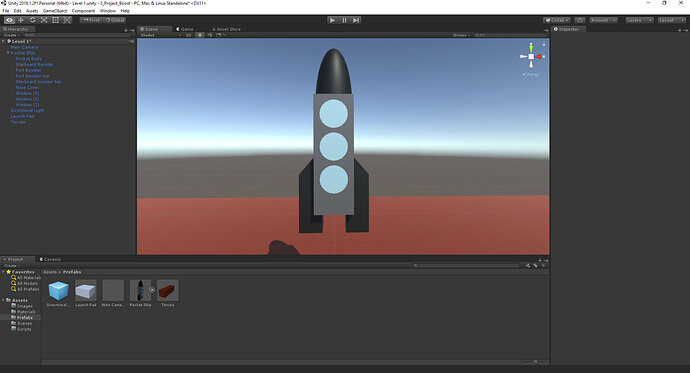Viewport: 690px width, 373px height.
Task: Toggle scene effects image button
Action: tap(219, 35)
